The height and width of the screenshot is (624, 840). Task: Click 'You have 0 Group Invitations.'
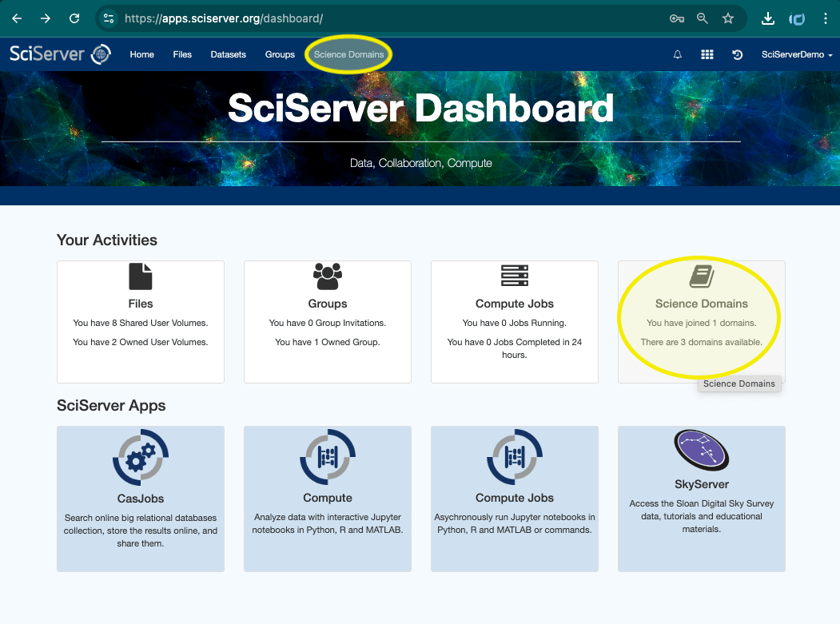(x=328, y=323)
